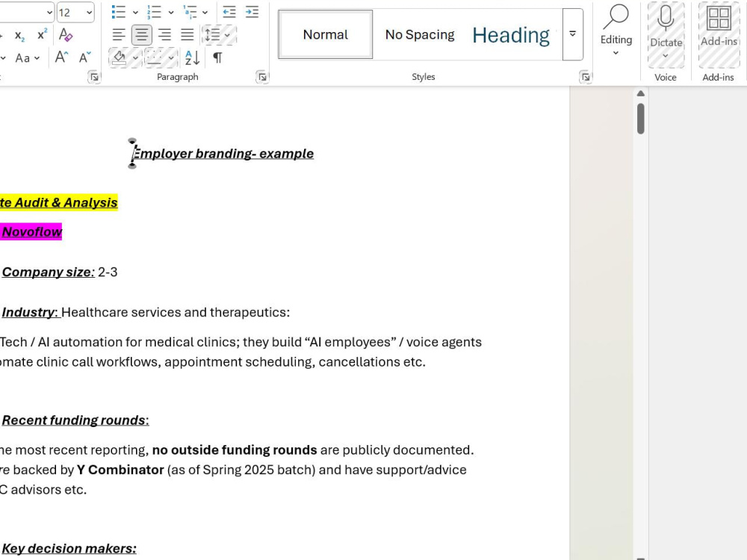Open the Borders dropdown arrow

coord(171,58)
